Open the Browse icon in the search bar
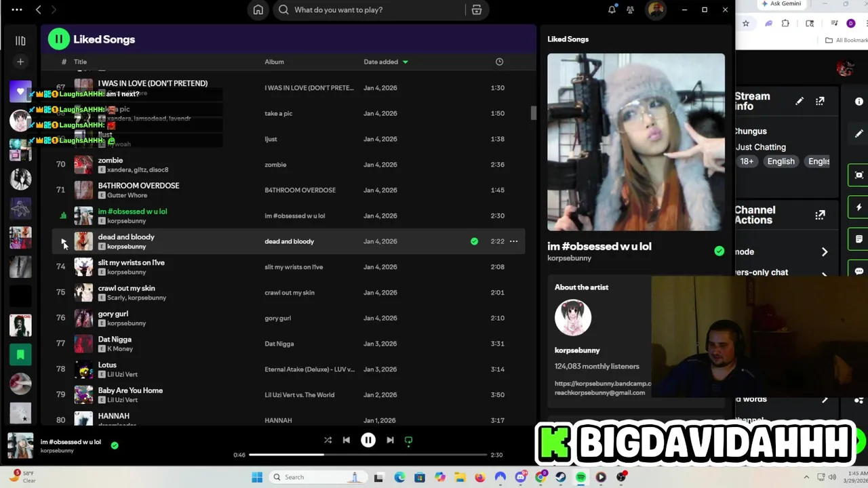This screenshot has height=488, width=868. coord(477,9)
